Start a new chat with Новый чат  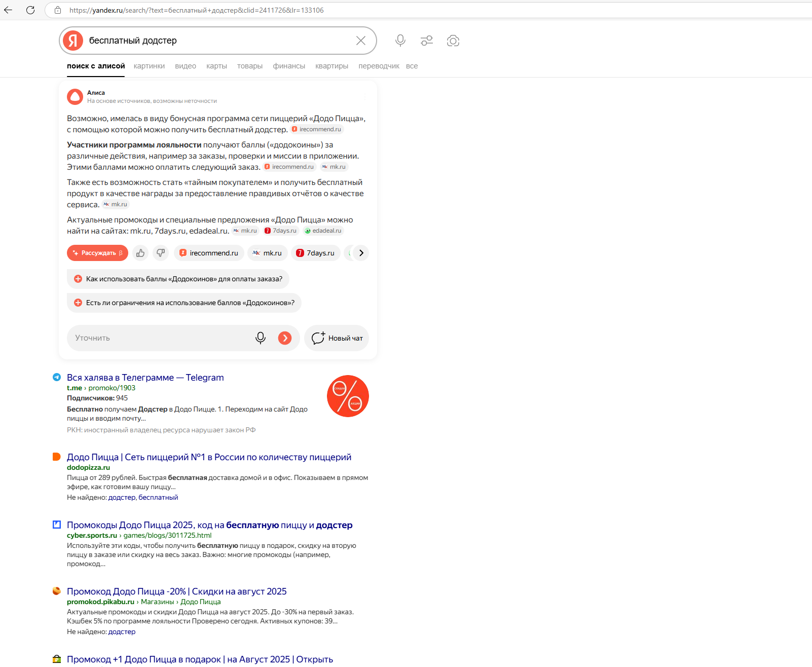[x=337, y=338]
